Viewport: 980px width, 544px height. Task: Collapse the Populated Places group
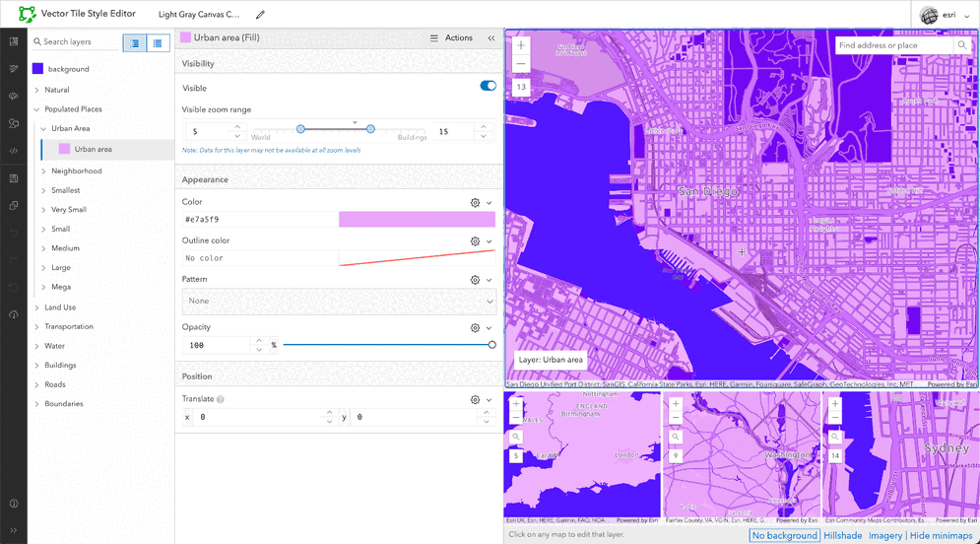click(36, 109)
